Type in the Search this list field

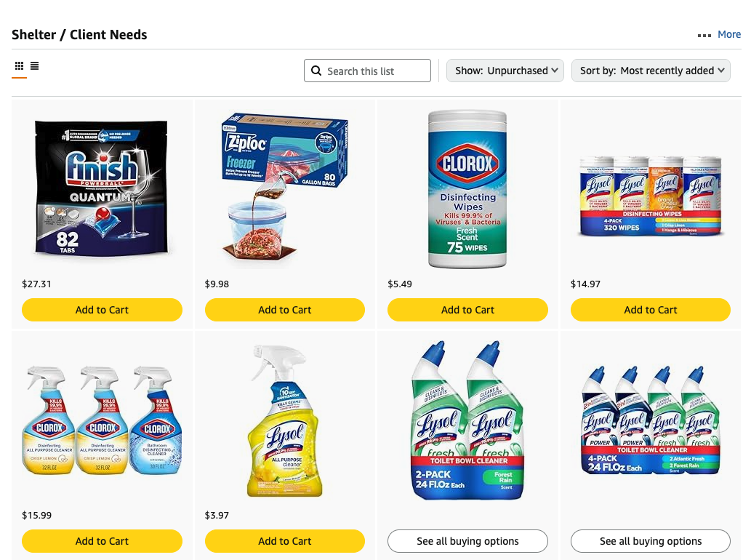[x=374, y=71]
